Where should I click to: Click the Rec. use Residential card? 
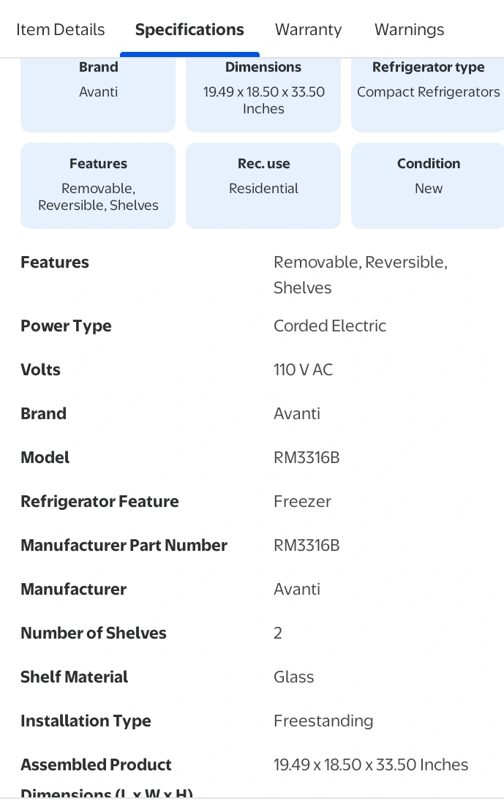click(x=263, y=185)
